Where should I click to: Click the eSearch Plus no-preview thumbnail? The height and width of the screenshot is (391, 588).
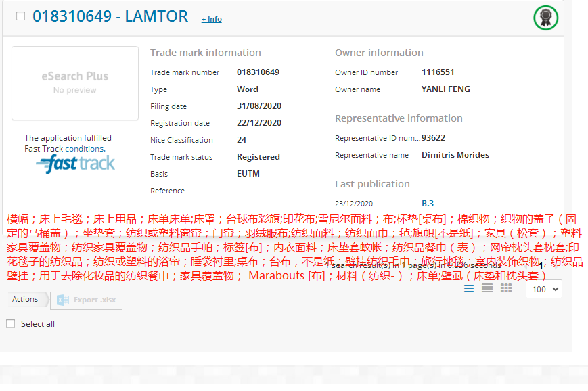tap(75, 83)
